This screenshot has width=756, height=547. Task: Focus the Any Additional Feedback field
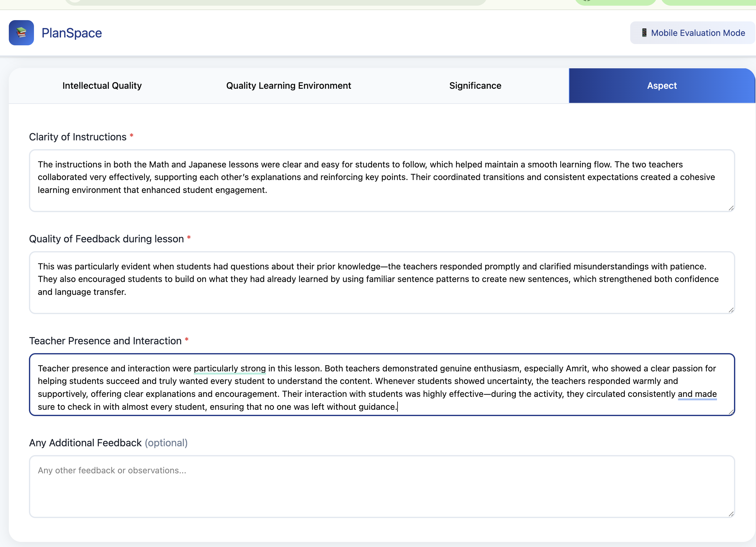[382, 486]
